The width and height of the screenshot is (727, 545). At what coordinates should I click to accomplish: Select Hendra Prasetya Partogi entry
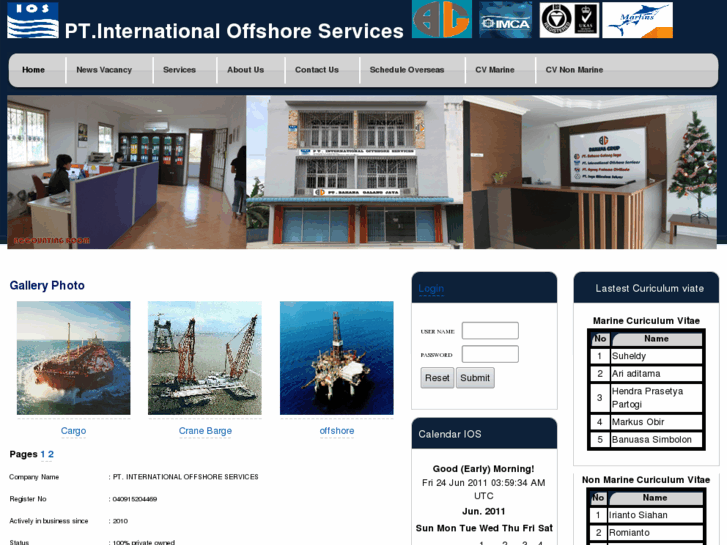[647, 398]
